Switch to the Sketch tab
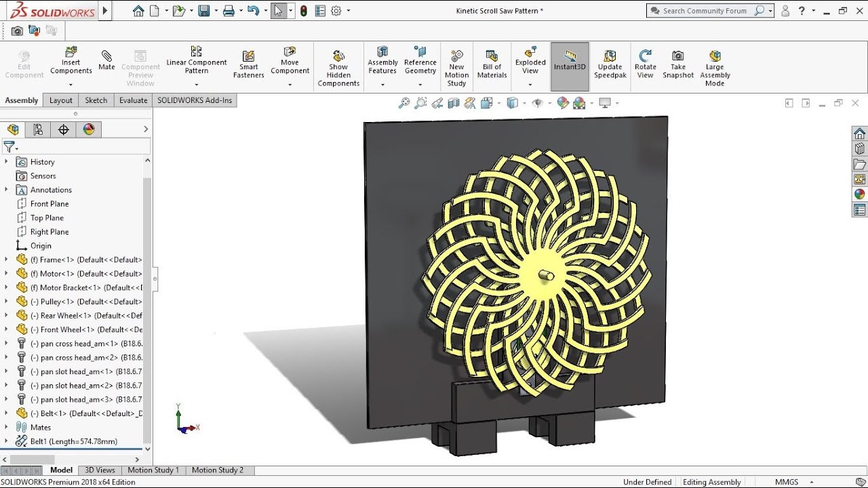868x488 pixels. tap(96, 100)
